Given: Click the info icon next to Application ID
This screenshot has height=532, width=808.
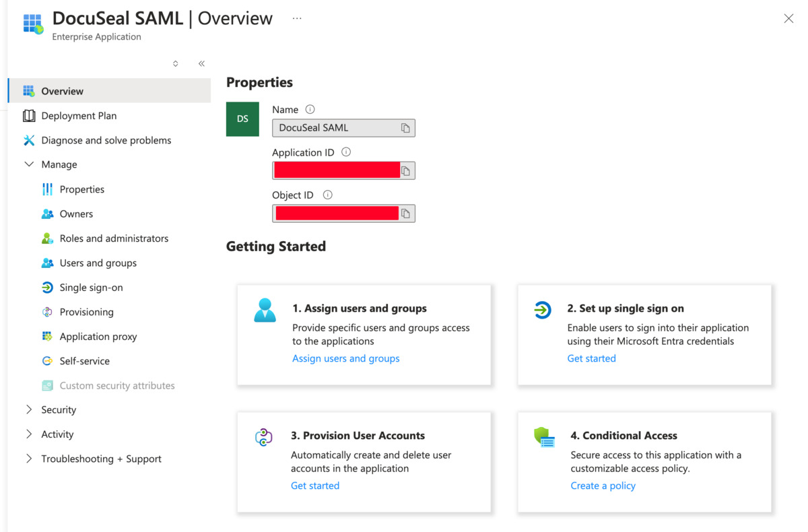Looking at the screenshot, I should pyautogui.click(x=346, y=152).
